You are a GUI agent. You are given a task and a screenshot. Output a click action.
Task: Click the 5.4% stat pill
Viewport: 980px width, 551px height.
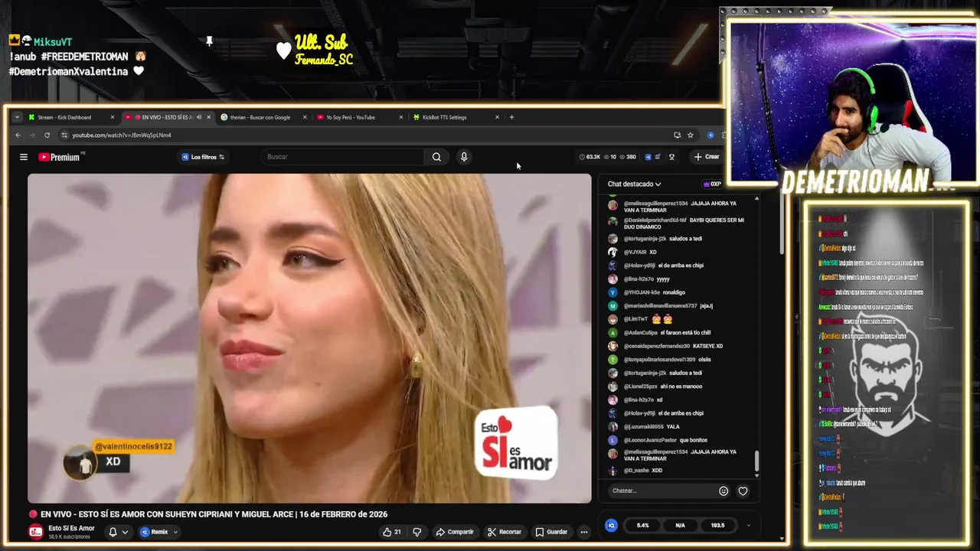tap(642, 525)
